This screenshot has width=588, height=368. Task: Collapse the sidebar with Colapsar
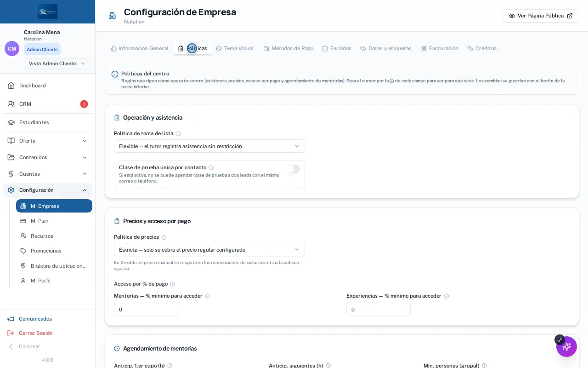click(24, 346)
